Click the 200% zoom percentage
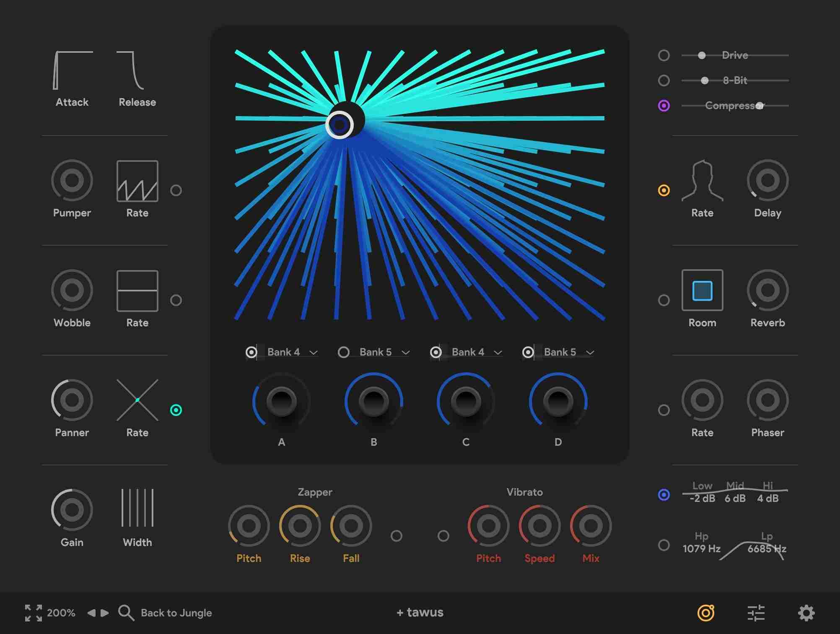This screenshot has height=634, width=840. pos(61,612)
